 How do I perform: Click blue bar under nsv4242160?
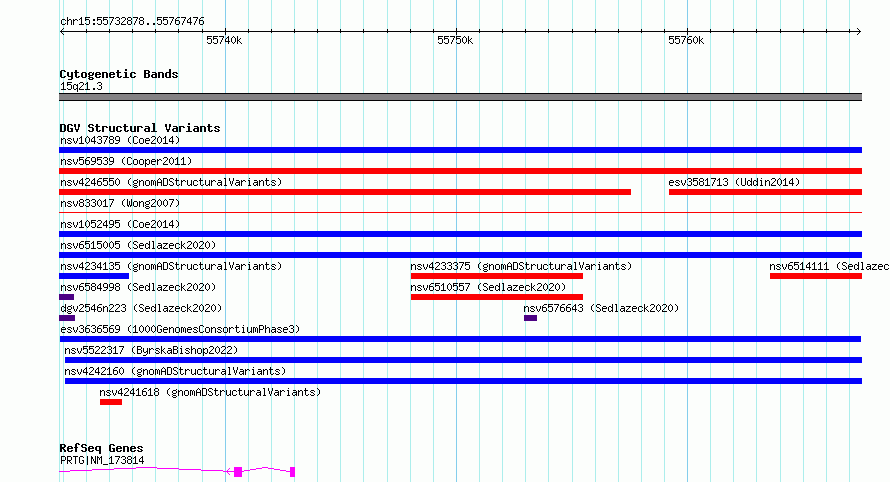point(463,381)
